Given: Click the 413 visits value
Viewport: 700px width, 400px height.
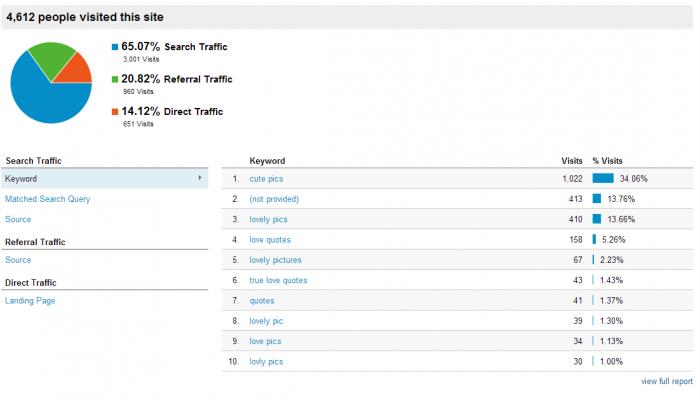Looking at the screenshot, I should point(575,199).
